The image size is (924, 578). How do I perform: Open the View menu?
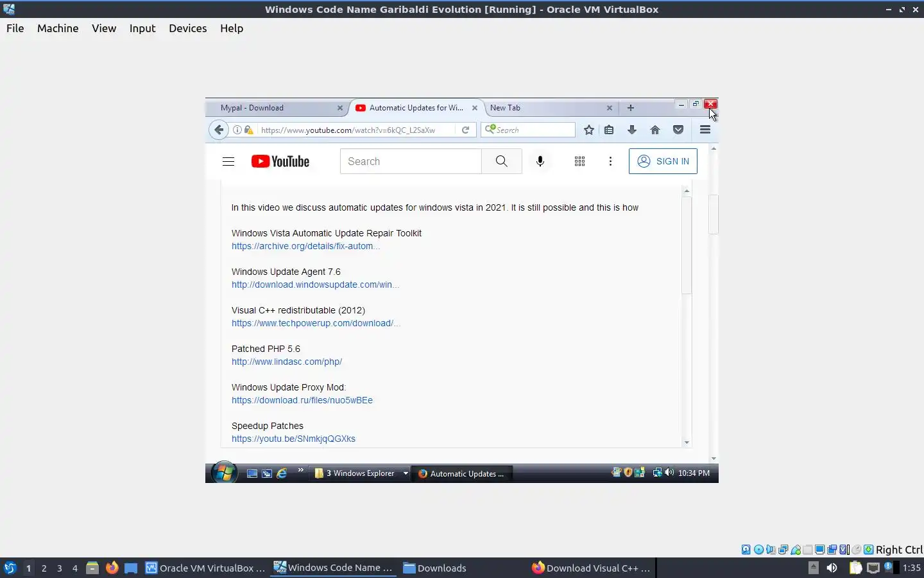click(x=104, y=28)
